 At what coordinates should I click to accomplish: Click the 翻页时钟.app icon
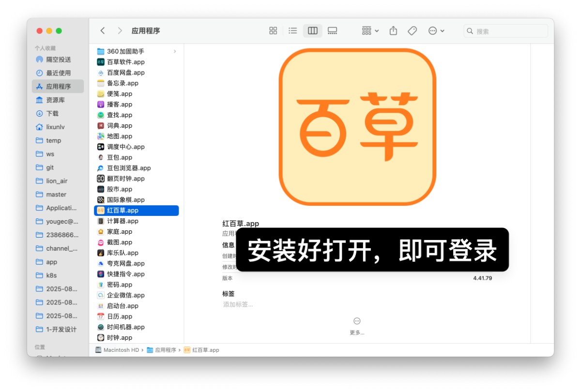tap(101, 179)
